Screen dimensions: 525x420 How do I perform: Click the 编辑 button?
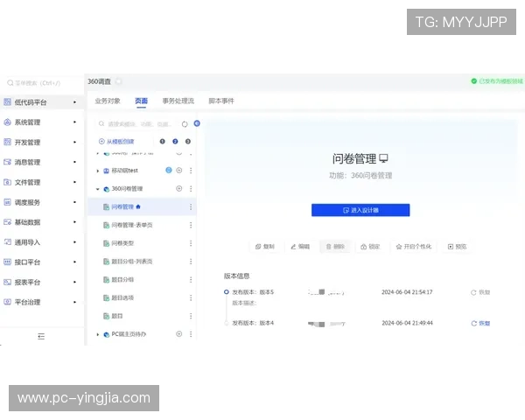[300, 247]
